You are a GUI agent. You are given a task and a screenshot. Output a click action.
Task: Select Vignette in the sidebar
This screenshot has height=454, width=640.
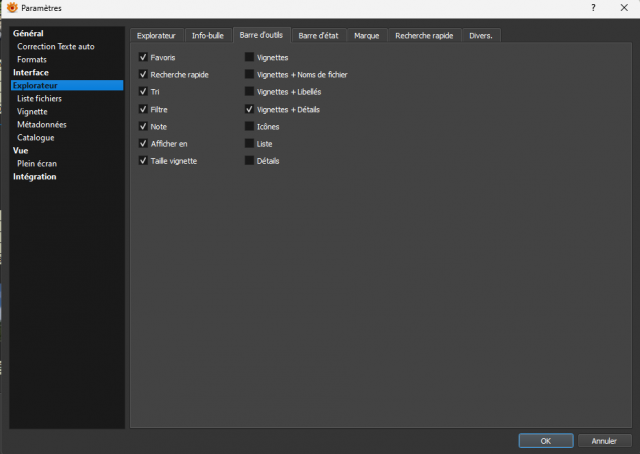(x=32, y=111)
